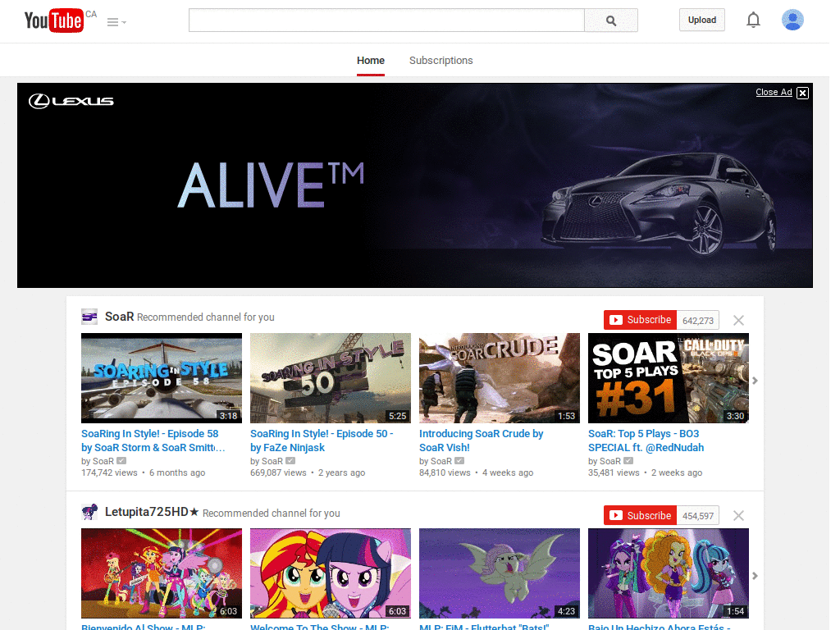
Task: Click the '35,481 views' text
Action: tap(614, 472)
